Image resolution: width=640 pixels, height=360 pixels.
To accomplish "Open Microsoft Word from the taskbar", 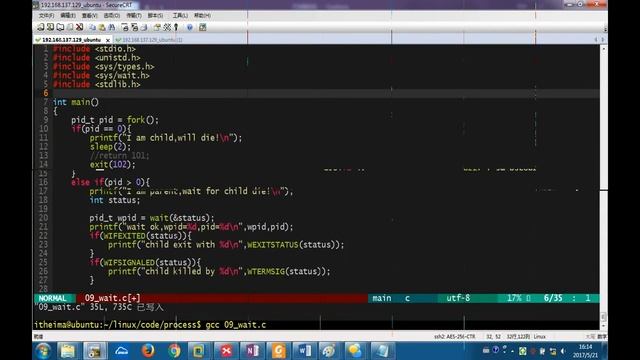I will point(304,351).
